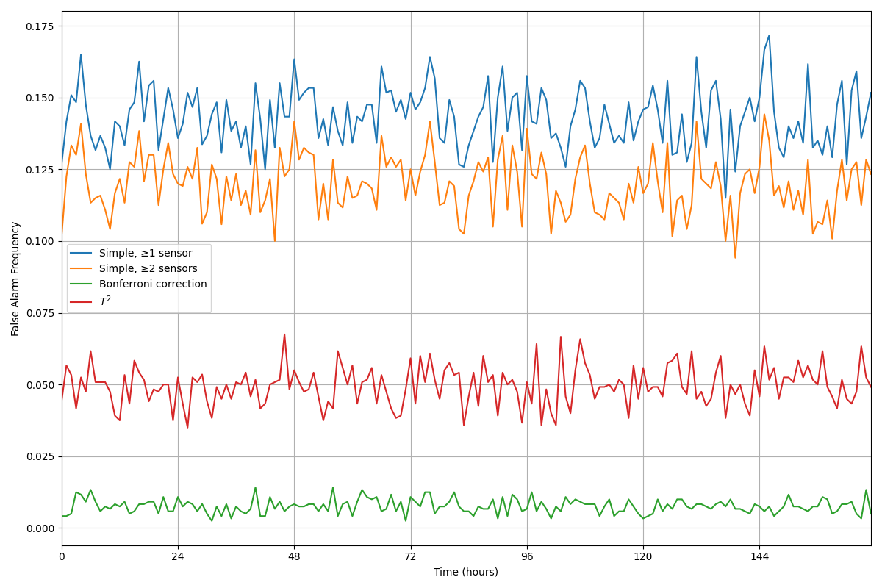Click the x-axis tick label 48

[294, 557]
